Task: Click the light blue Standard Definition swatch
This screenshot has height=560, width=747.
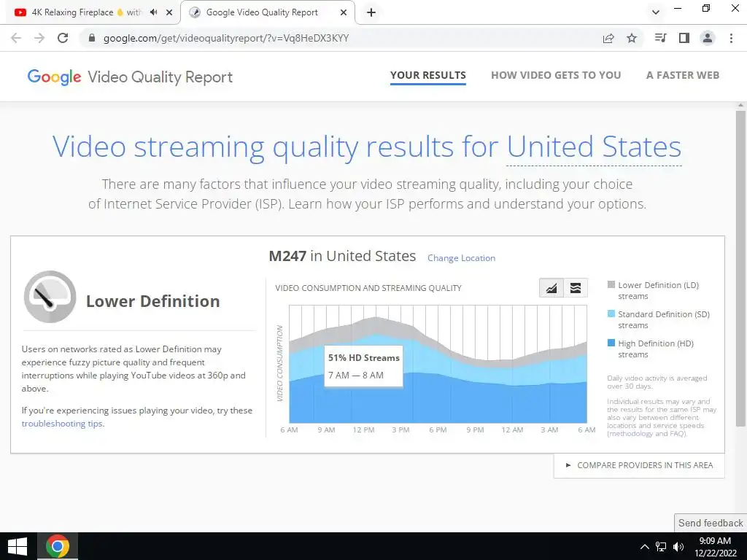Action: tap(611, 314)
